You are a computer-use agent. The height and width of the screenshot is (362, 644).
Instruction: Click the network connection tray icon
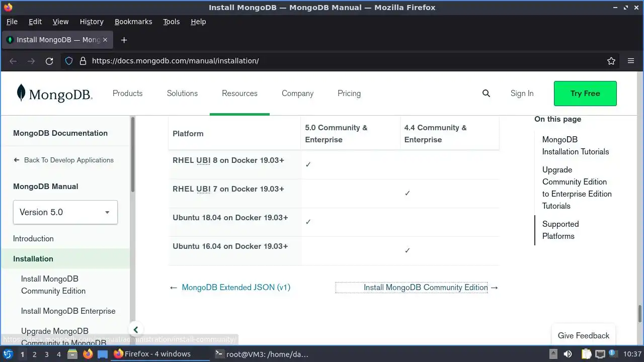[601, 354]
